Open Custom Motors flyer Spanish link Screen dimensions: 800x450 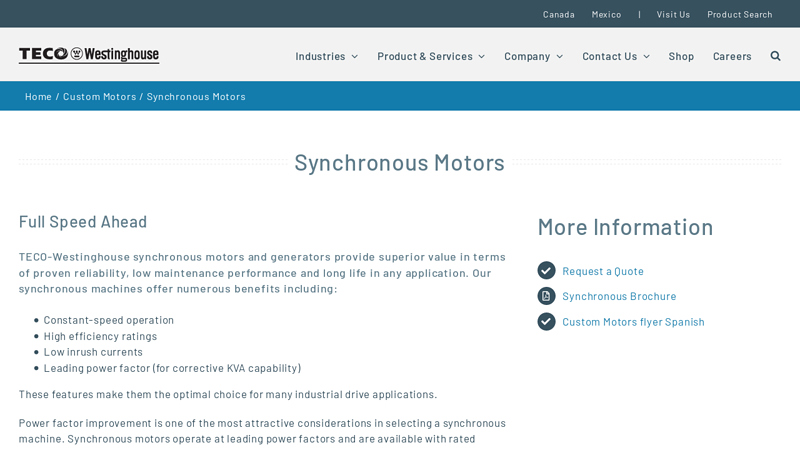633,322
